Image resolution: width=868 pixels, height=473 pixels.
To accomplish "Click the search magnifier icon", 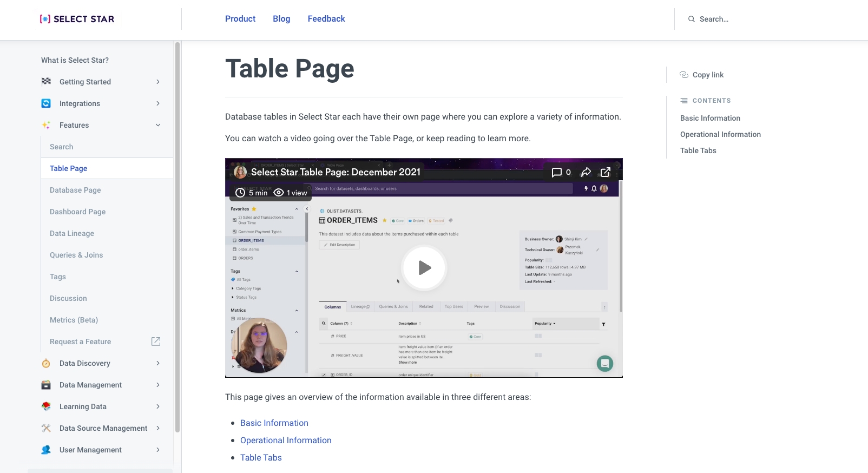I will click(691, 19).
